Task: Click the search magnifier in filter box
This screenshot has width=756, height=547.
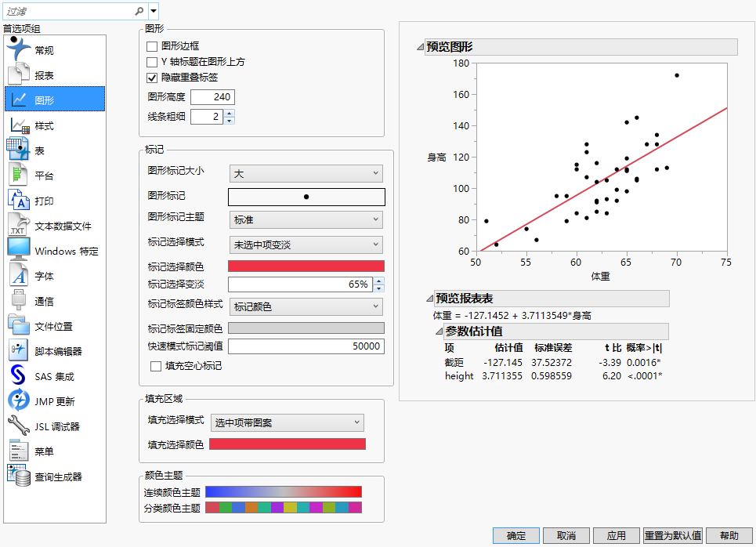Action: click(139, 11)
